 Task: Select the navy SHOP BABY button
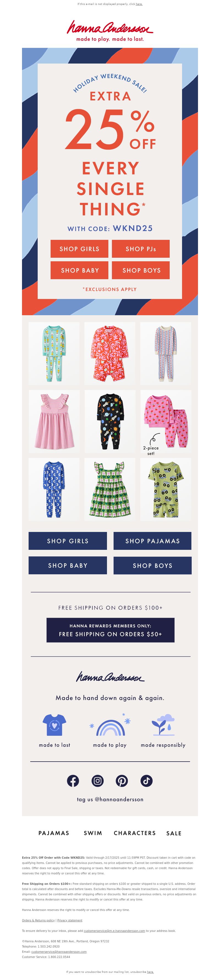tap(68, 565)
